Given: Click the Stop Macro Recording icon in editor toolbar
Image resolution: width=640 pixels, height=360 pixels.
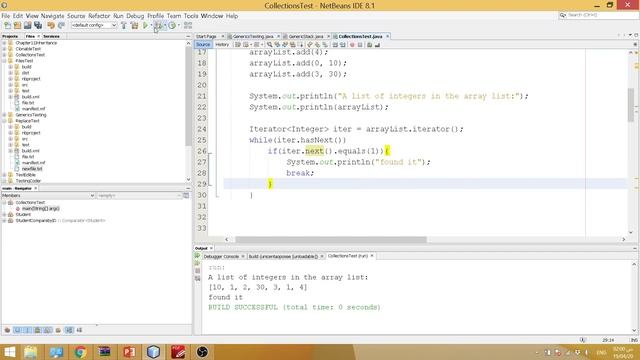Looking at the screenshot, I should click(360, 44).
